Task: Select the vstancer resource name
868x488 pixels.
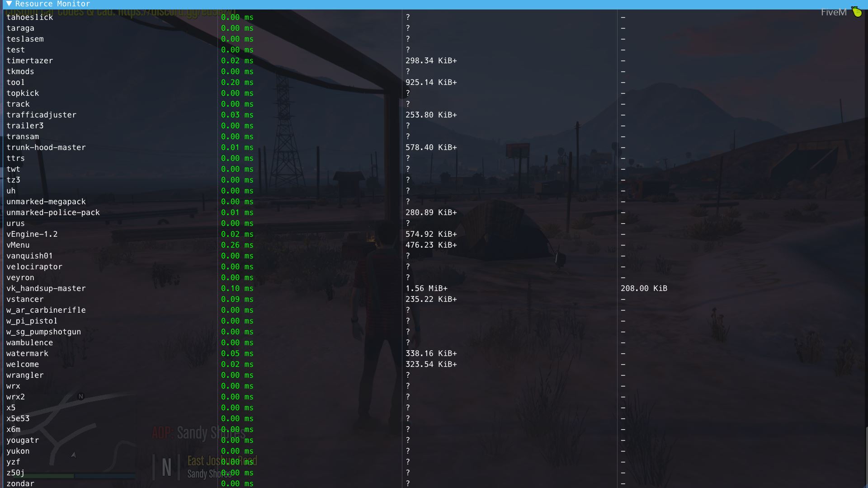Action: [x=25, y=299]
